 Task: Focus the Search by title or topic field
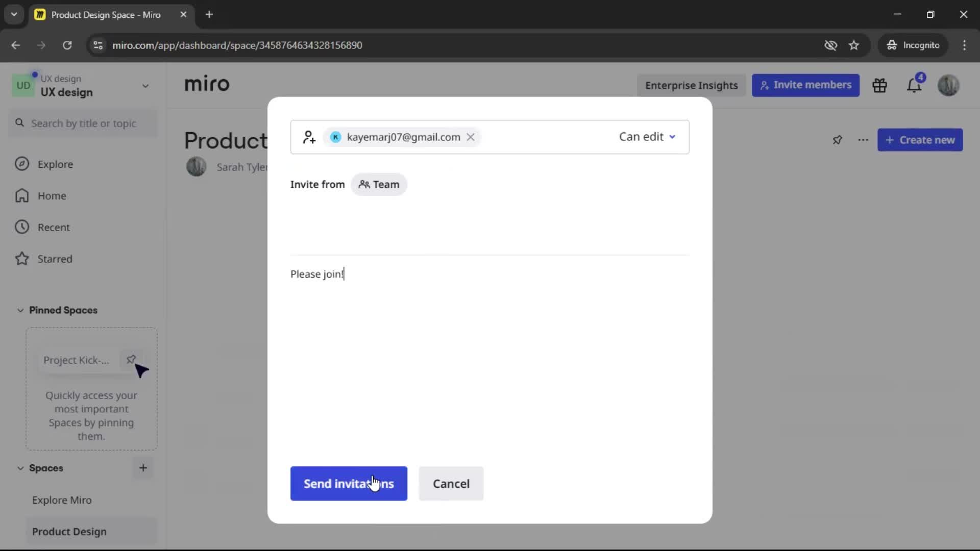[x=83, y=123]
